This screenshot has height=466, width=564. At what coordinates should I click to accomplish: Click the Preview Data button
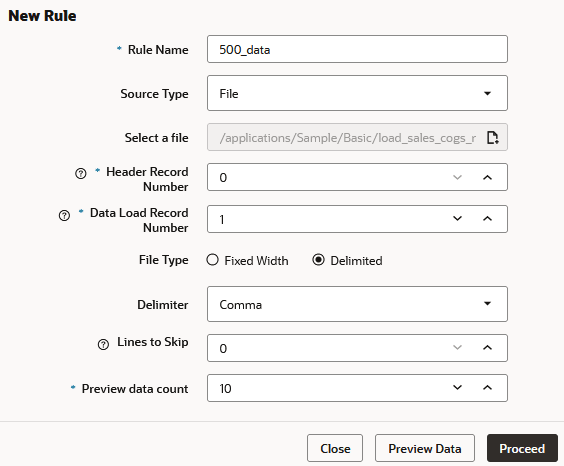pyautogui.click(x=425, y=448)
